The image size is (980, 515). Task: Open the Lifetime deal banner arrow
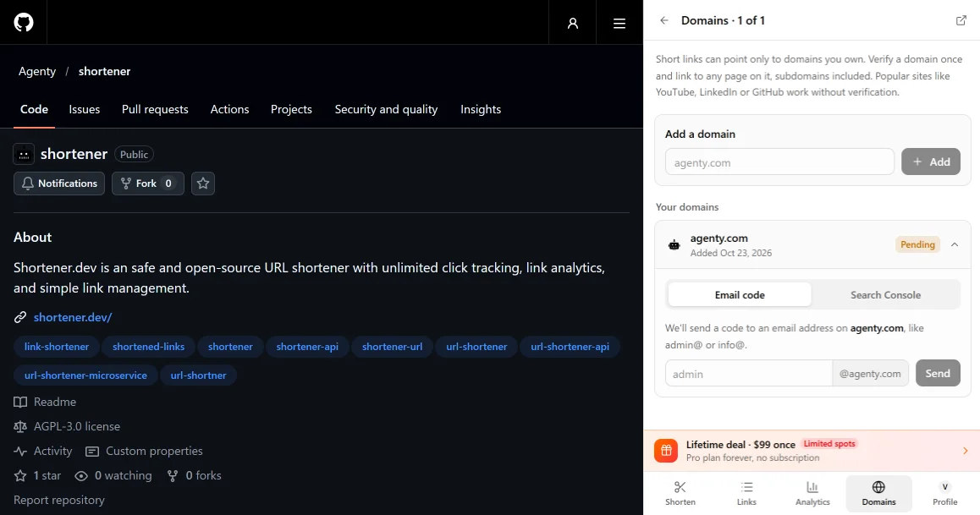tap(965, 451)
